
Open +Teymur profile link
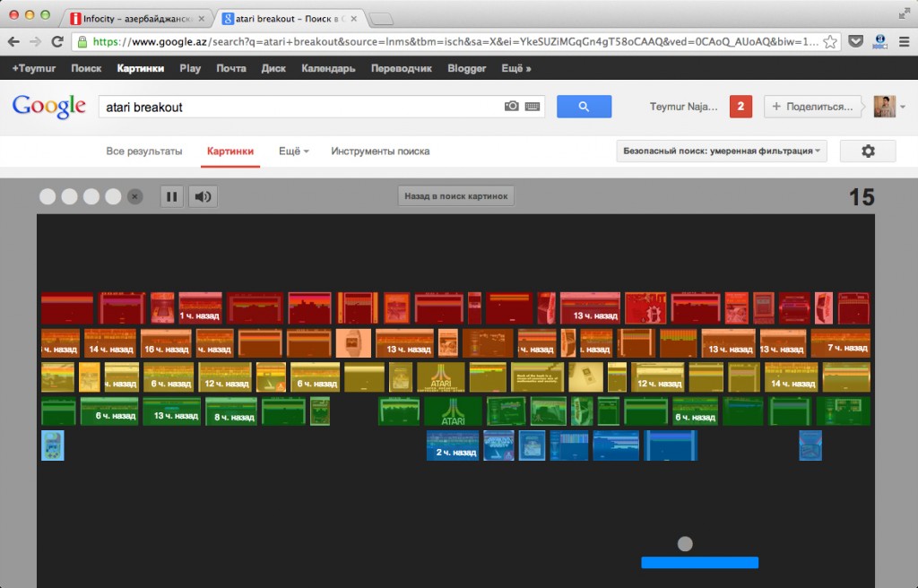pyautogui.click(x=34, y=68)
